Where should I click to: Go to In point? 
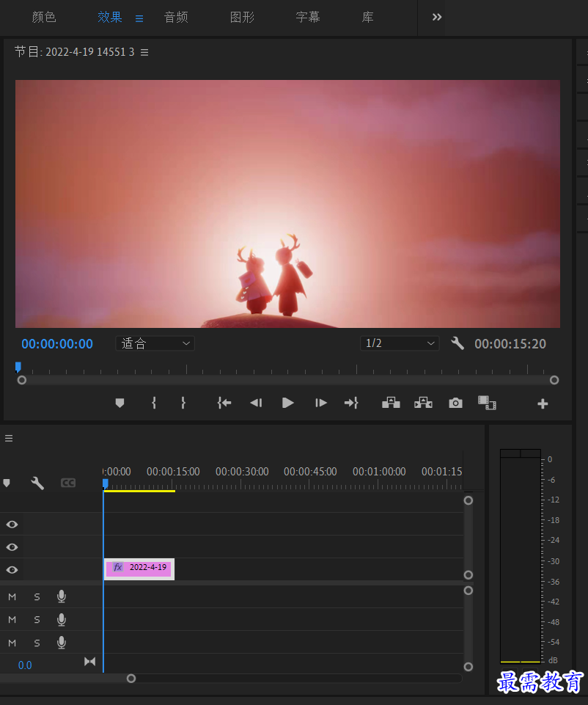(x=224, y=403)
